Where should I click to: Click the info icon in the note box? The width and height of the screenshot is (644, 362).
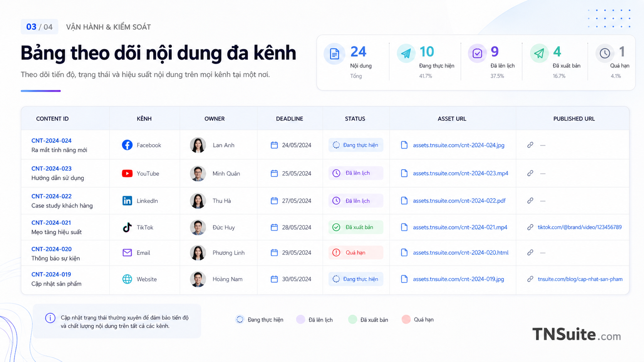(x=50, y=318)
